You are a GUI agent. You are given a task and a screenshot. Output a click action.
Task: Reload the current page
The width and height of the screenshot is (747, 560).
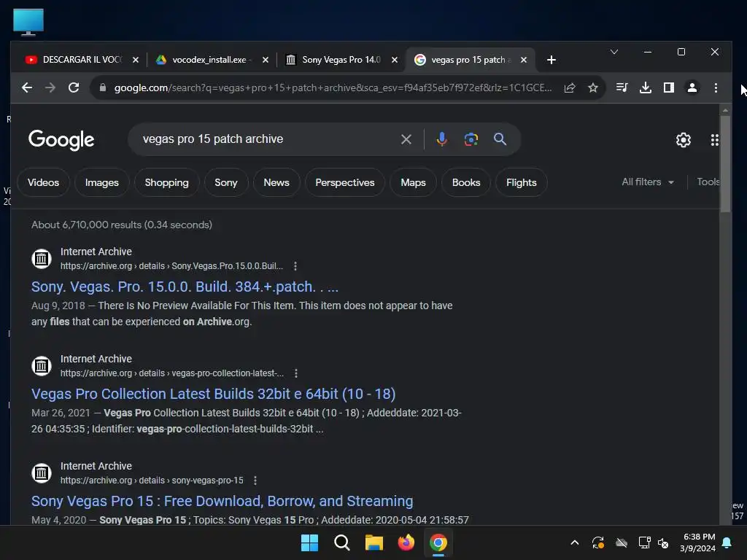tap(74, 87)
